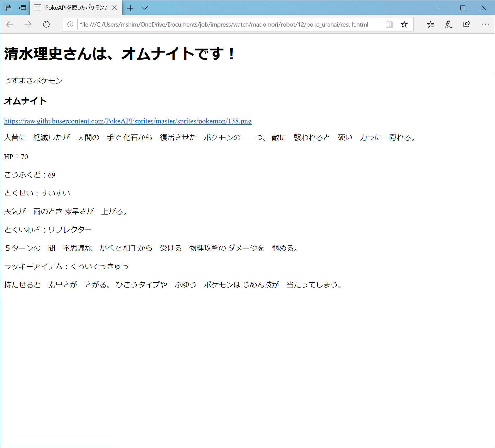The height and width of the screenshot is (448, 495).
Task: Set these tabs aside icon
Action: pos(22,8)
